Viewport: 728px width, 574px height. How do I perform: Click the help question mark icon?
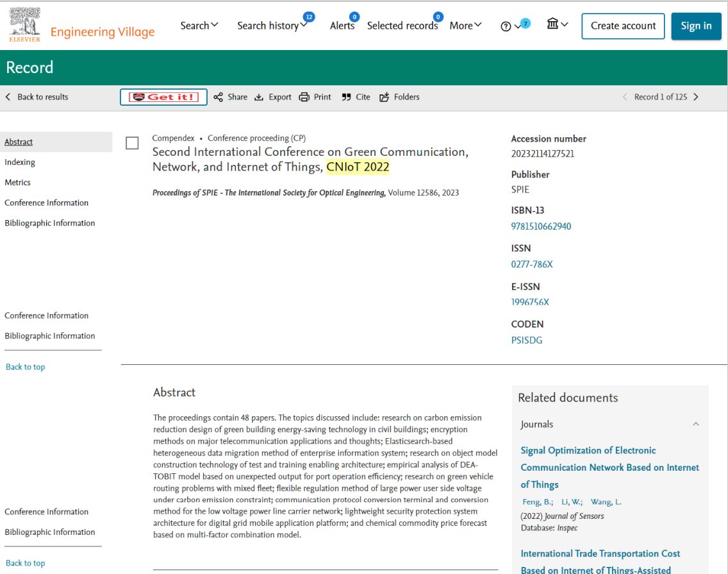pyautogui.click(x=506, y=26)
